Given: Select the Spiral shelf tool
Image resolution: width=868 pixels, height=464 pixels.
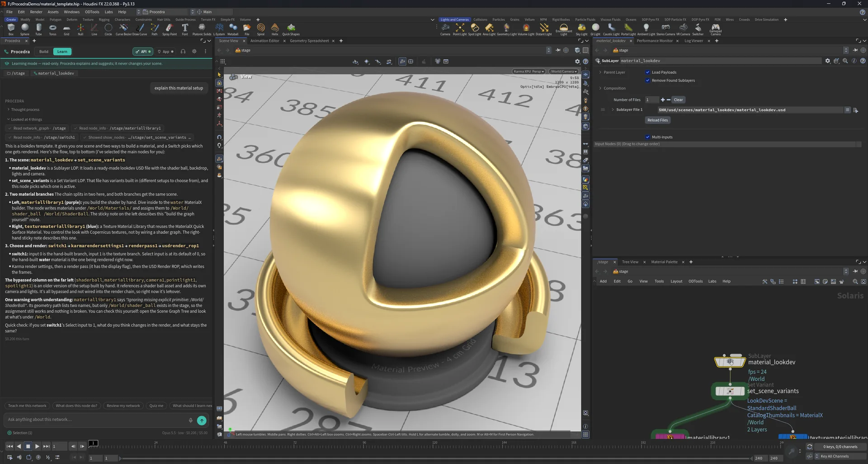Looking at the screenshot, I should click(261, 29).
